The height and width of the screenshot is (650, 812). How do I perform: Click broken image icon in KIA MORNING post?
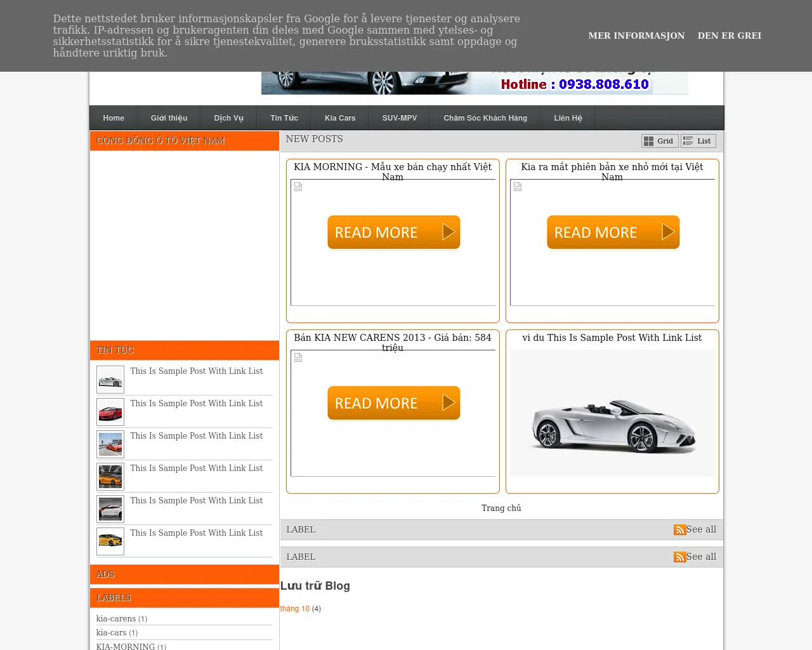coord(298,187)
